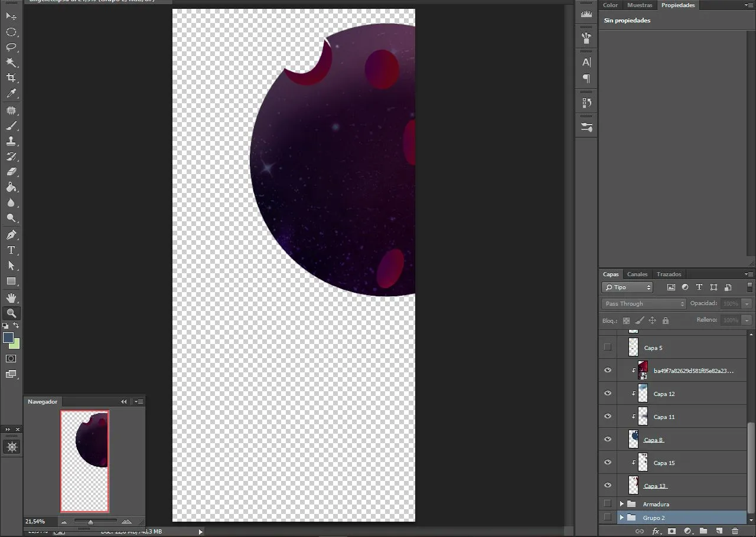Select the Eyedropper tool

(11, 93)
